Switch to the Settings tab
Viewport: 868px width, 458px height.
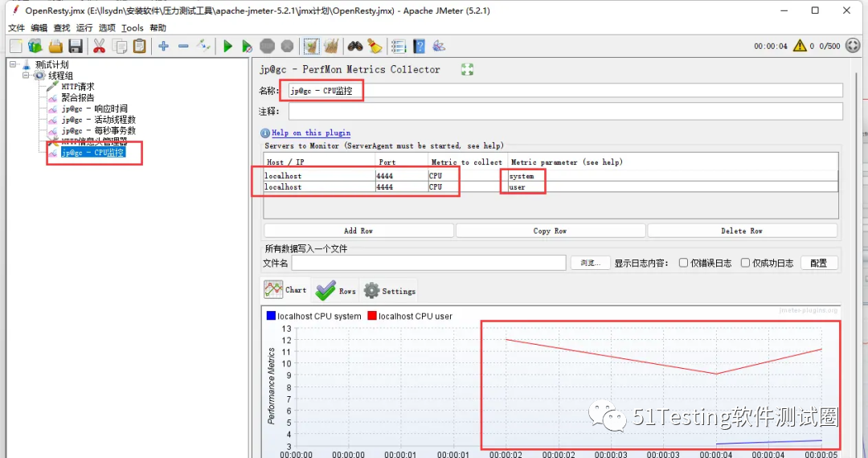coord(389,291)
